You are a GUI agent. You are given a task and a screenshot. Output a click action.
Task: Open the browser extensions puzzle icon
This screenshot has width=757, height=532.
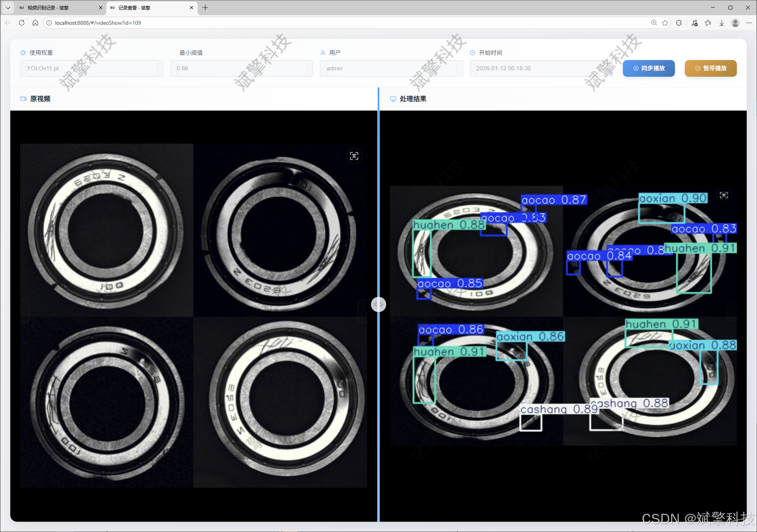(679, 23)
